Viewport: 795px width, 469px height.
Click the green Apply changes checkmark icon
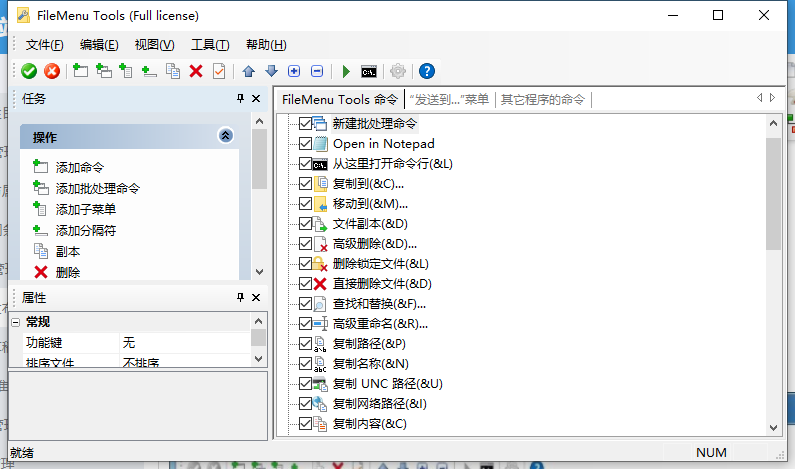click(29, 71)
